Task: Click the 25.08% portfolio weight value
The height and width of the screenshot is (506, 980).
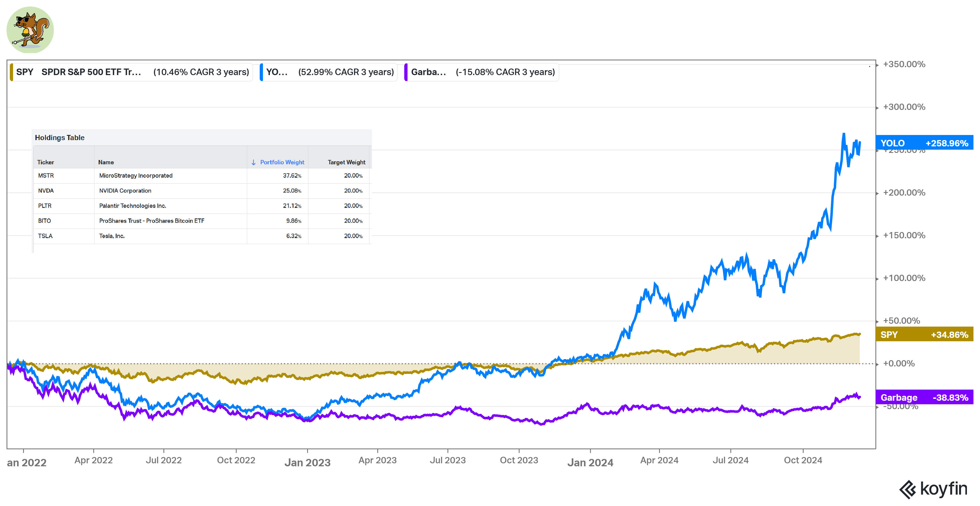Action: (292, 191)
